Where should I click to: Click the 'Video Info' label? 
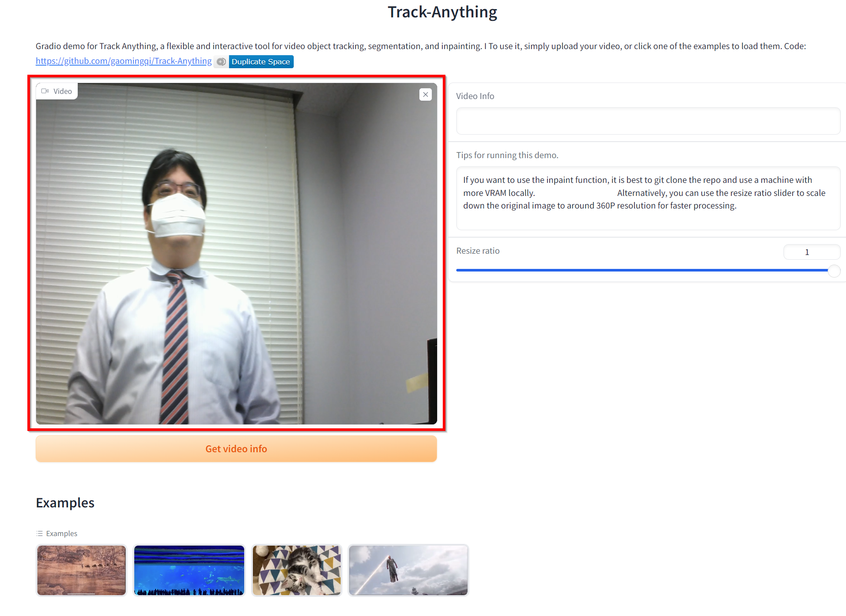[x=475, y=96]
